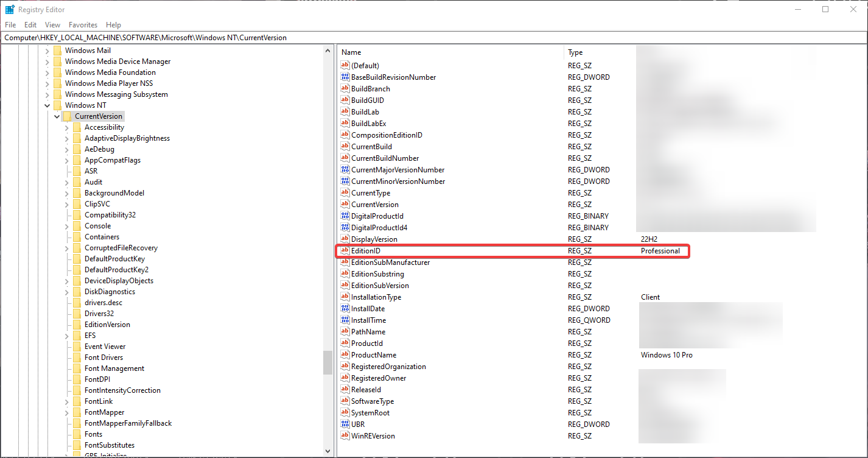The height and width of the screenshot is (458, 868).
Task: Click the folder icon for Windows Mail
Action: click(x=57, y=51)
